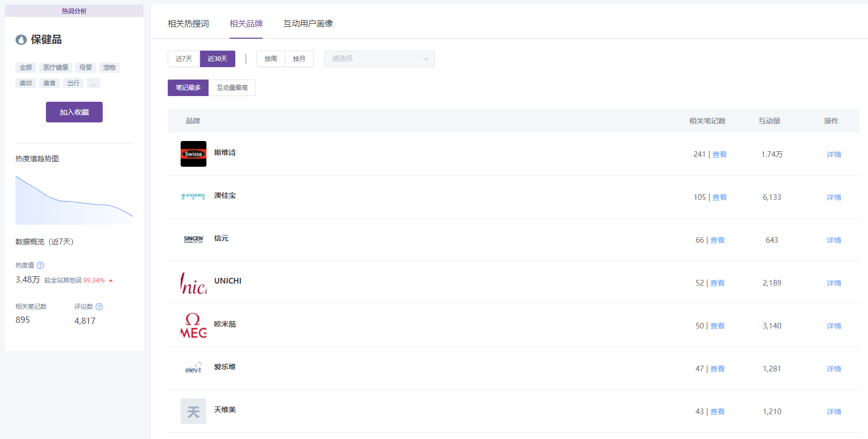Click the SINGEN 信元 logo
Image resolution: width=868 pixels, height=439 pixels.
click(x=194, y=240)
